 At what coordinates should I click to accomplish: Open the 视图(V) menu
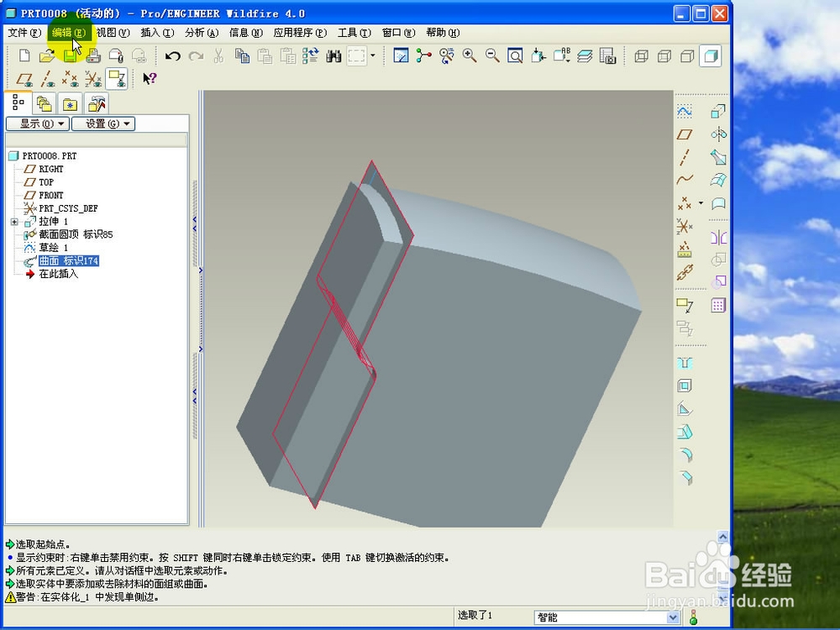113,33
